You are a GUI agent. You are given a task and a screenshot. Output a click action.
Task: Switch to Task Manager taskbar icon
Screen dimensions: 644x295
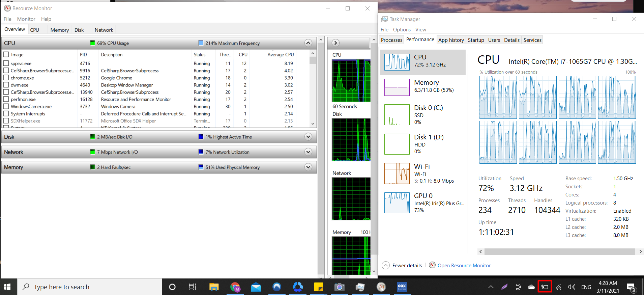pos(360,287)
